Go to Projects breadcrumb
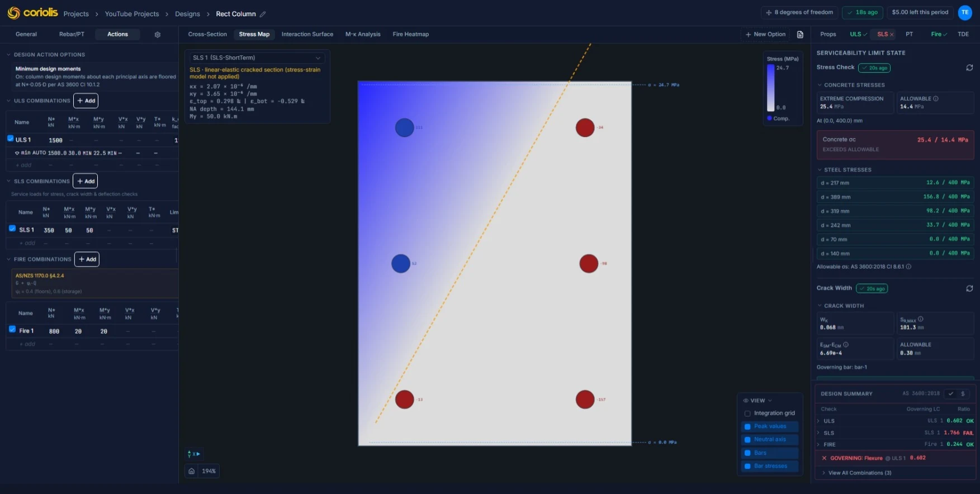Image resolution: width=980 pixels, height=494 pixels. tap(76, 14)
